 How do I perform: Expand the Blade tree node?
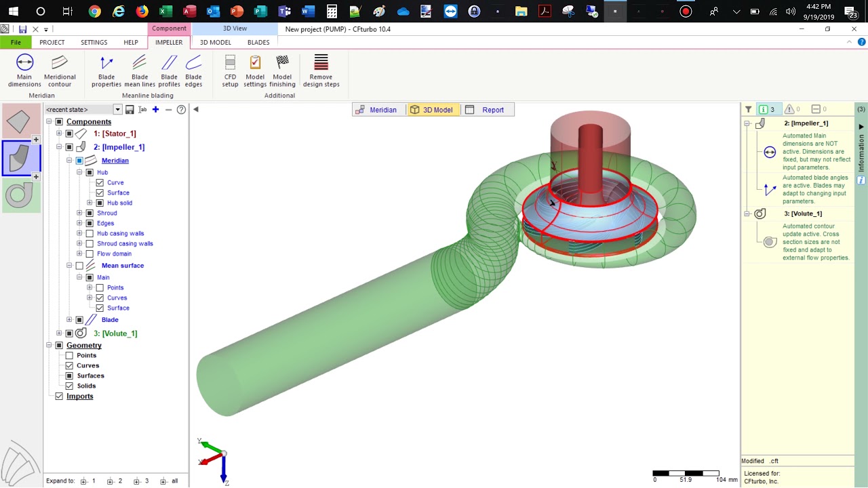click(x=69, y=320)
